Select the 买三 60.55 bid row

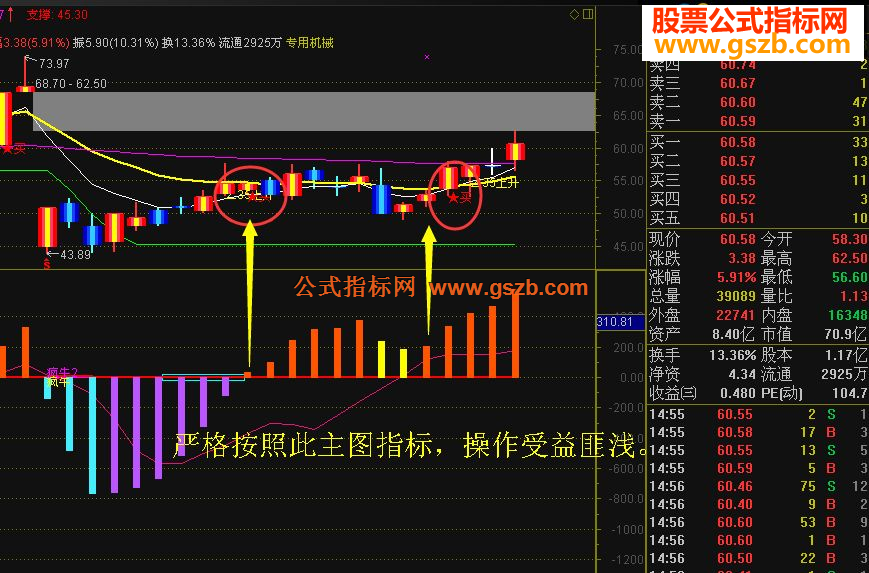tap(758, 180)
